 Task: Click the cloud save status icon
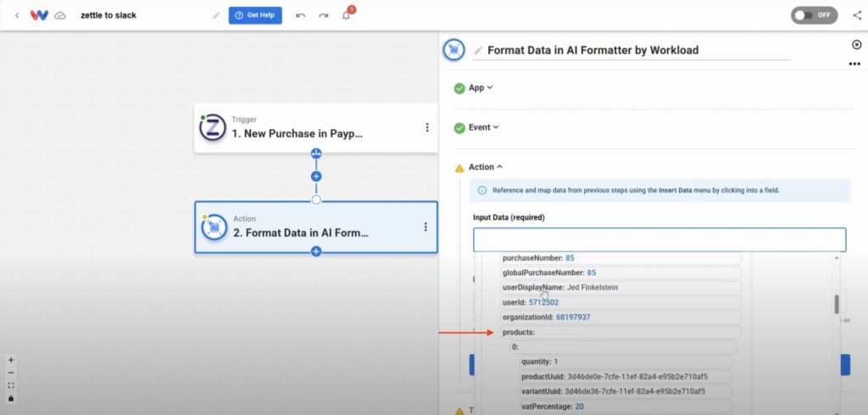point(60,15)
